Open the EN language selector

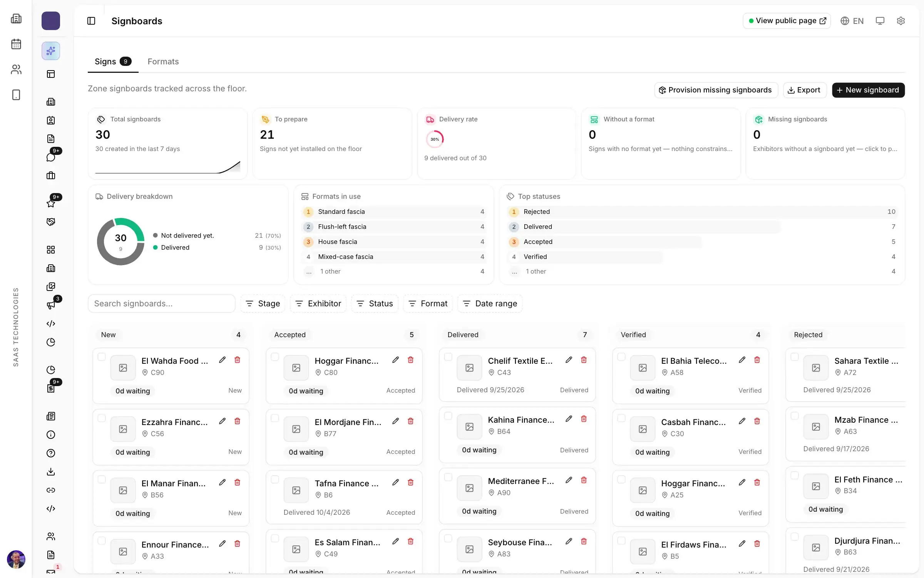[x=852, y=21]
